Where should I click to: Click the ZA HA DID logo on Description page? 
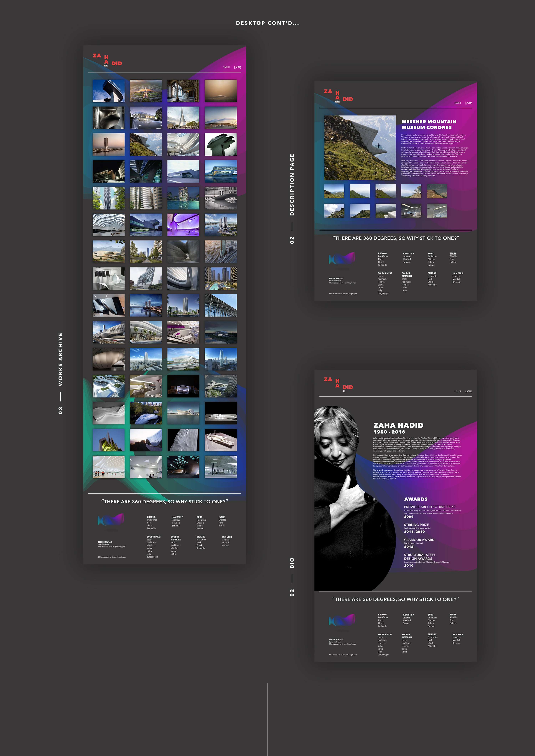[x=338, y=96]
